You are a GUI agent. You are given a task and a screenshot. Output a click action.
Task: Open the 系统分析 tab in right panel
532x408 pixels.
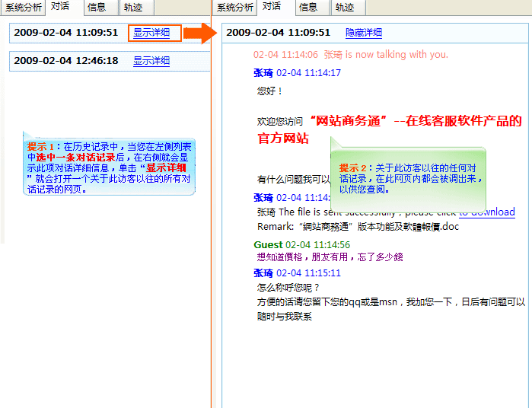tap(235, 8)
